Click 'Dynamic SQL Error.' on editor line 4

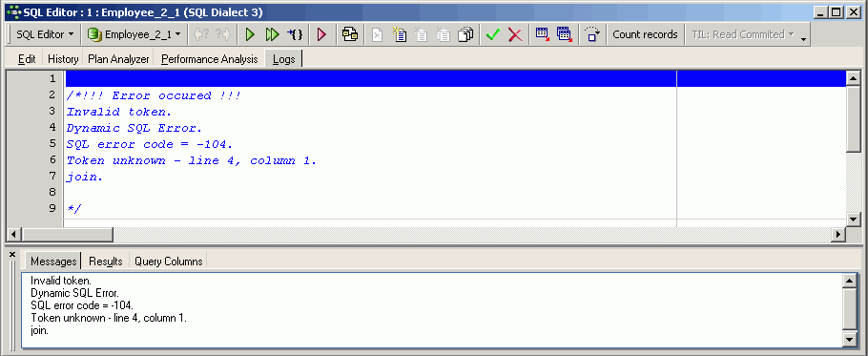134,128
